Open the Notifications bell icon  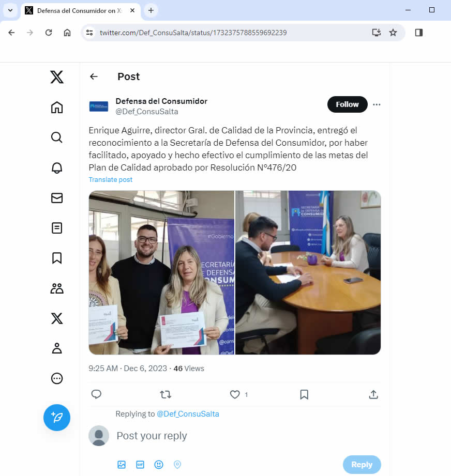[57, 167]
